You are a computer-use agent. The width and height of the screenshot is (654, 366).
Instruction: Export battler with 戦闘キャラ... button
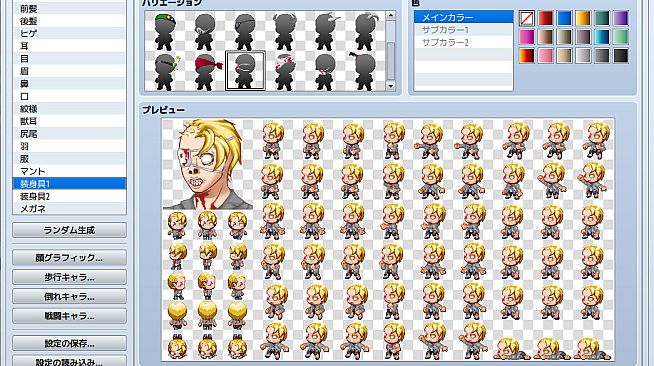click(69, 316)
